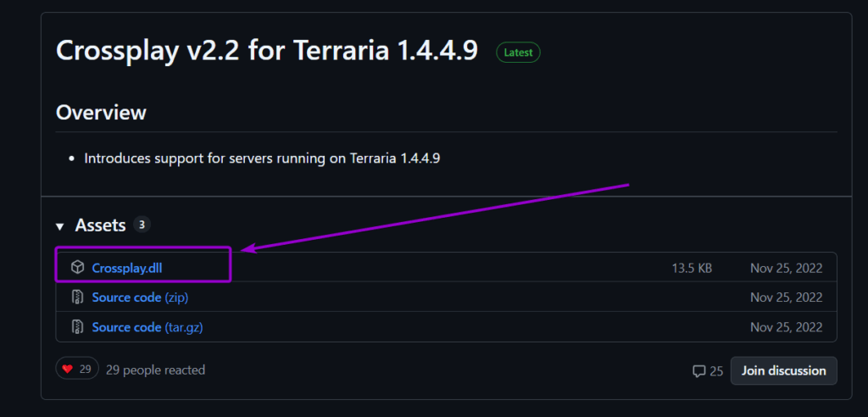Click the Nov 25, 2022 date for Source code (zip)
The image size is (868, 417).
coord(786,298)
